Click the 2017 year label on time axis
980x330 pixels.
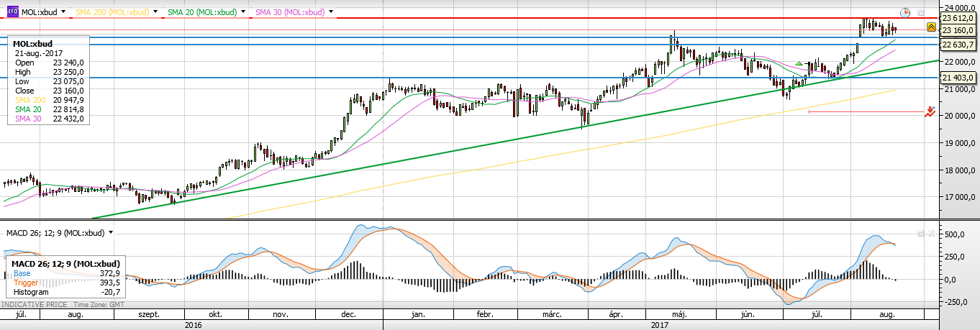point(658,325)
